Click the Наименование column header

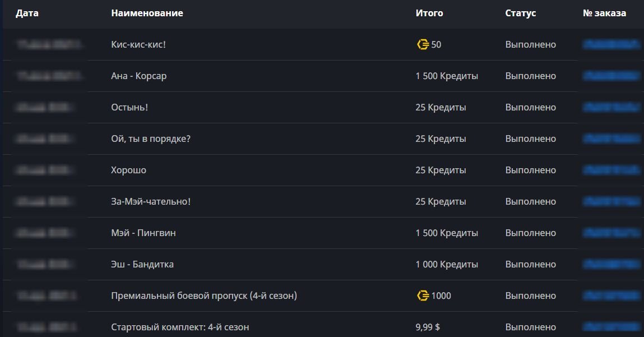(147, 13)
